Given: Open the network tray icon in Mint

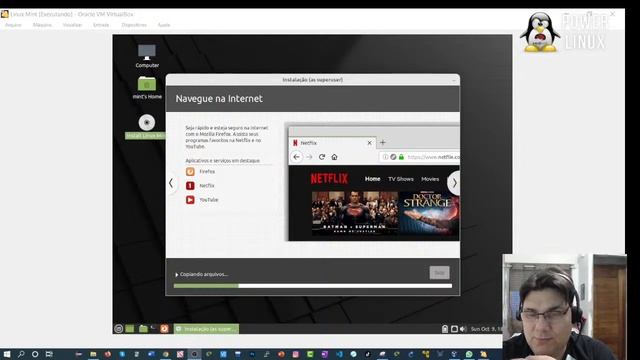Looking at the screenshot, I should click(x=454, y=329).
